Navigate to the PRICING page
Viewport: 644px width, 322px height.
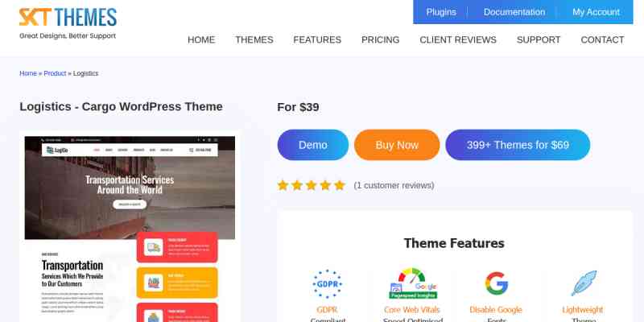click(380, 39)
